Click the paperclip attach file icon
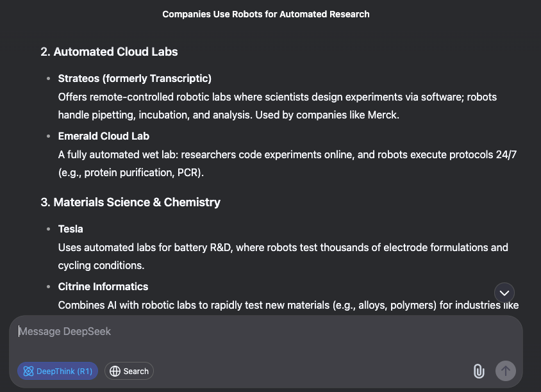The width and height of the screenshot is (541, 392). [478, 371]
